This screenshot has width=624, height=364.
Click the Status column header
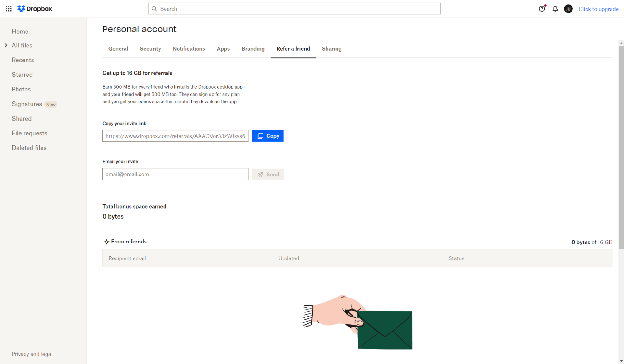coord(456,258)
